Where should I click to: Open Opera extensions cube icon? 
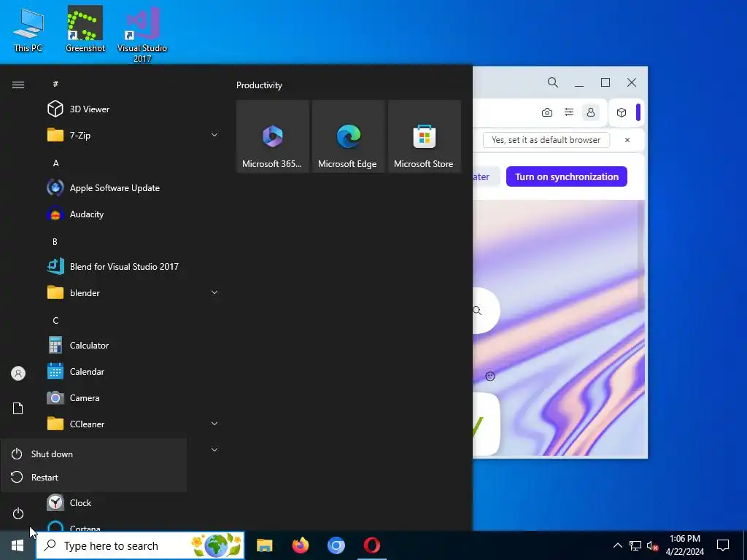622,112
